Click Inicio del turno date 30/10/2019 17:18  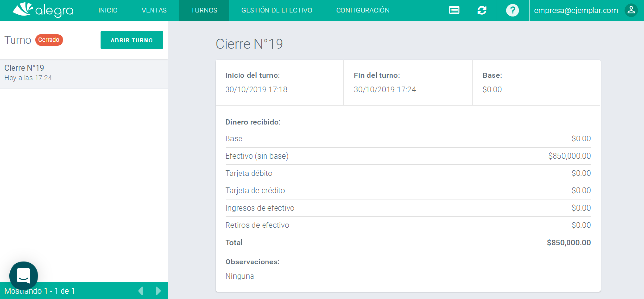click(256, 89)
